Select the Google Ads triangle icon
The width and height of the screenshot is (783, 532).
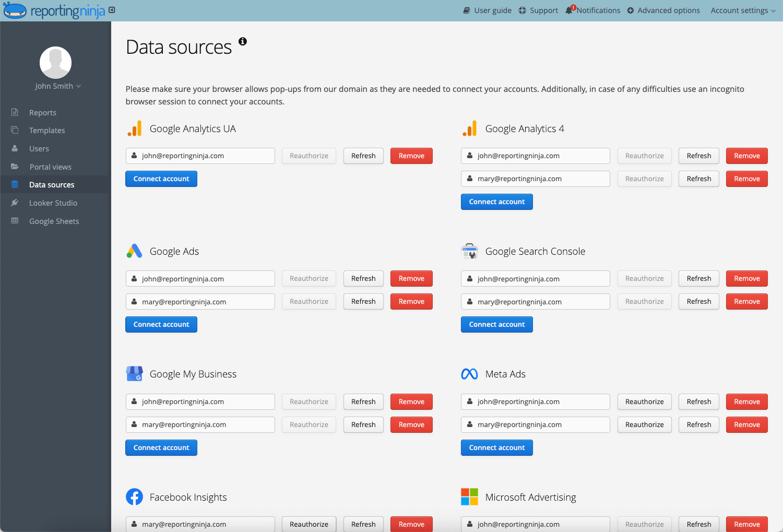coord(134,251)
